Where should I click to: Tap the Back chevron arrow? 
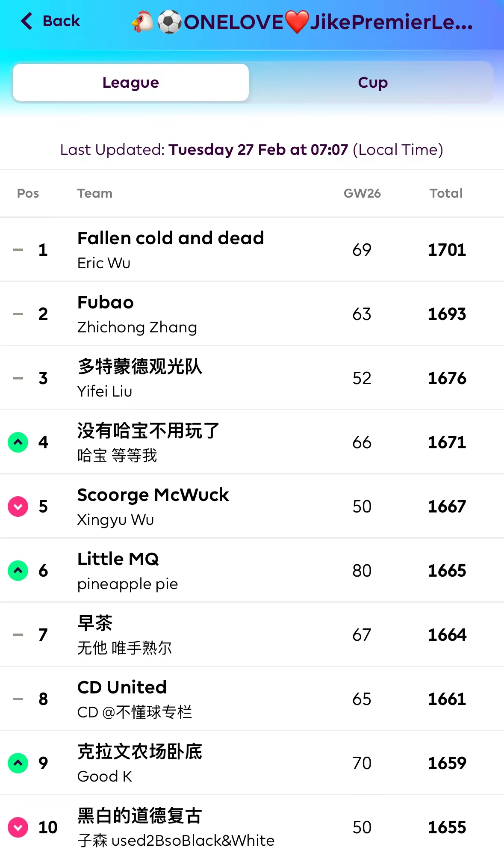tap(27, 21)
